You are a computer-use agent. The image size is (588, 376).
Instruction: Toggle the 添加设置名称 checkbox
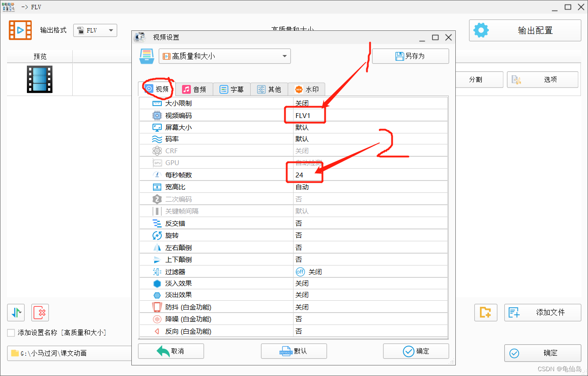click(11, 332)
